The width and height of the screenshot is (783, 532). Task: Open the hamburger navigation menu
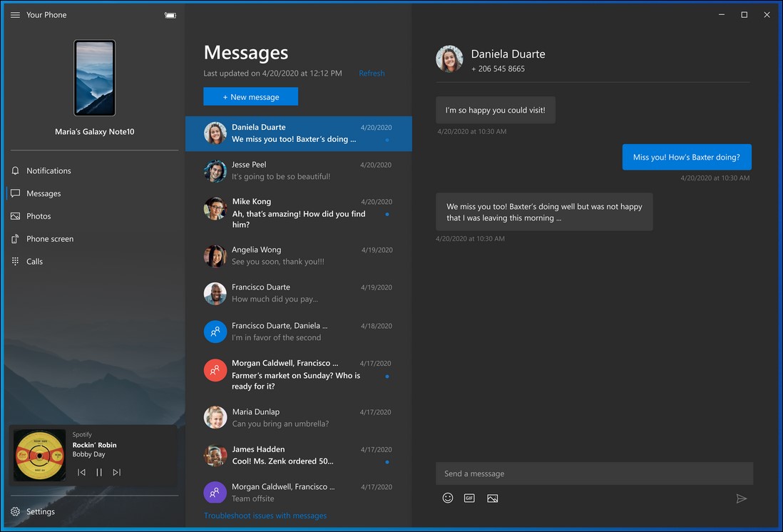(16, 15)
